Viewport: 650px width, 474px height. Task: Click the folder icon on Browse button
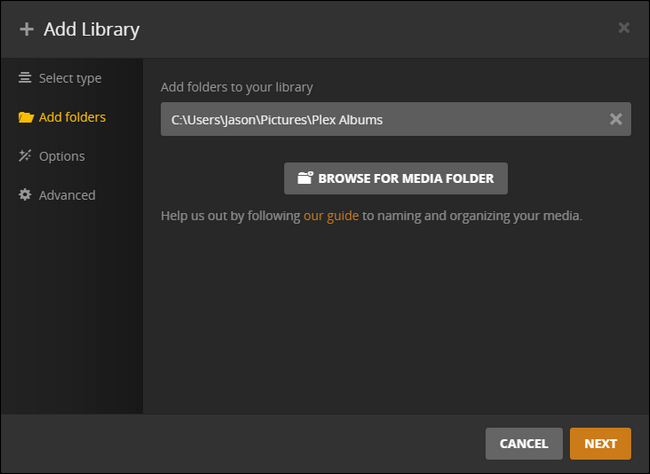(306, 179)
